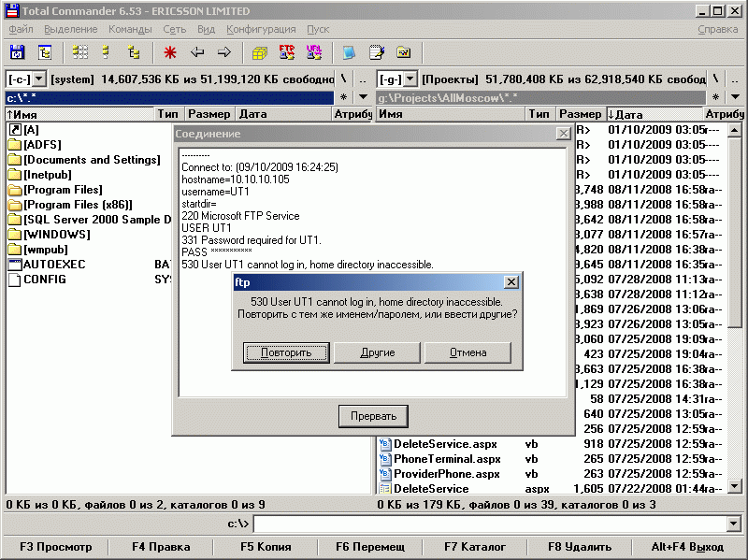Open the Выделение menu
This screenshot has height=560, width=748.
tap(71, 29)
